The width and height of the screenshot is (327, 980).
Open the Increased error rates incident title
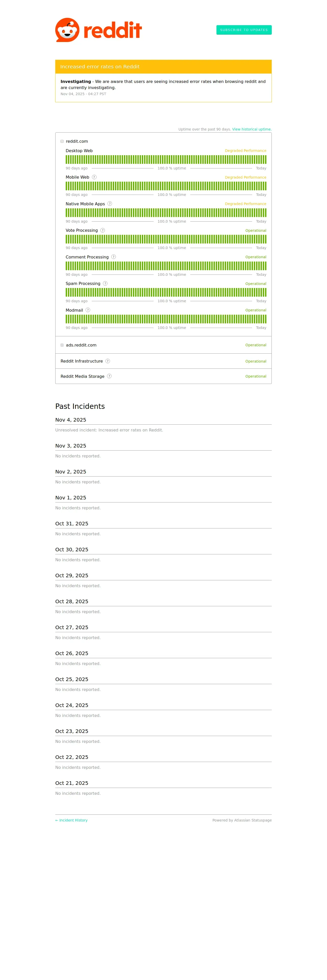(x=100, y=67)
